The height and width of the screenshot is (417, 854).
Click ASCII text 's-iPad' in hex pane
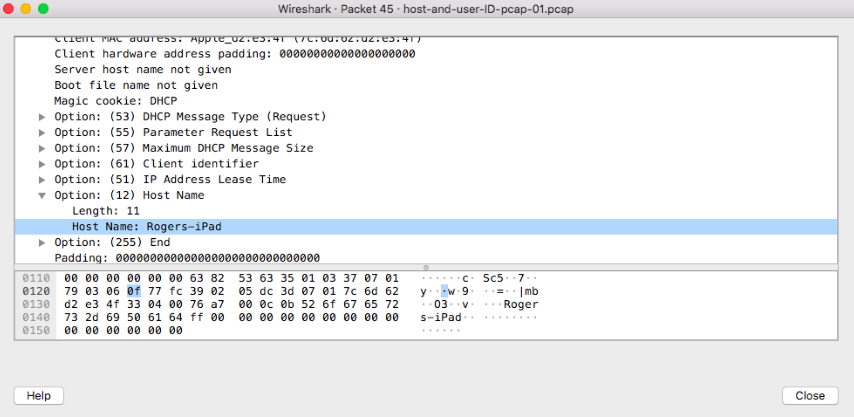tap(441, 317)
